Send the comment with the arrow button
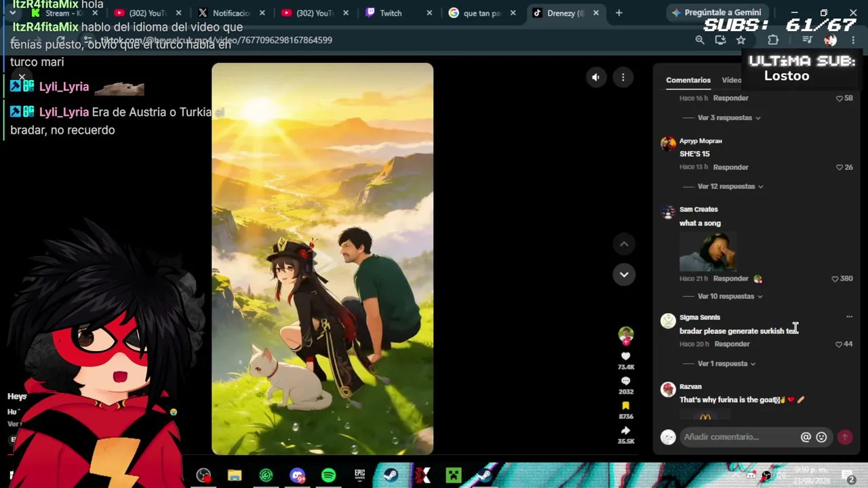Screen dimensions: 868x488 [x=845, y=437]
